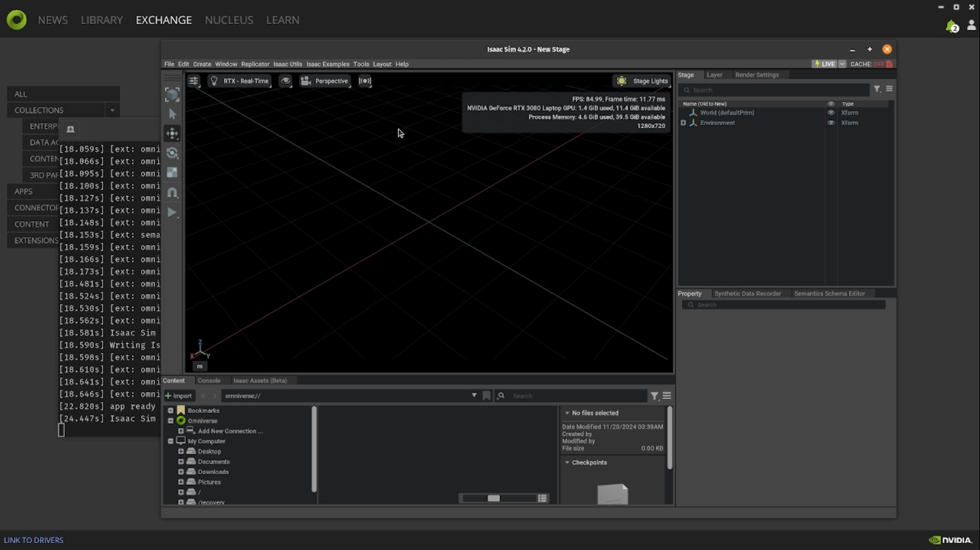Select the Scale tool in left toolbar
Viewport: 980px width, 550px height.
[x=172, y=173]
